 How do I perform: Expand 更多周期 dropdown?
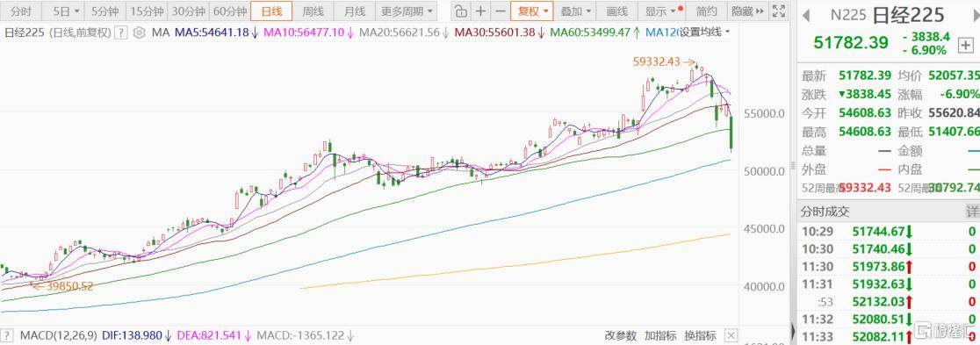click(407, 11)
